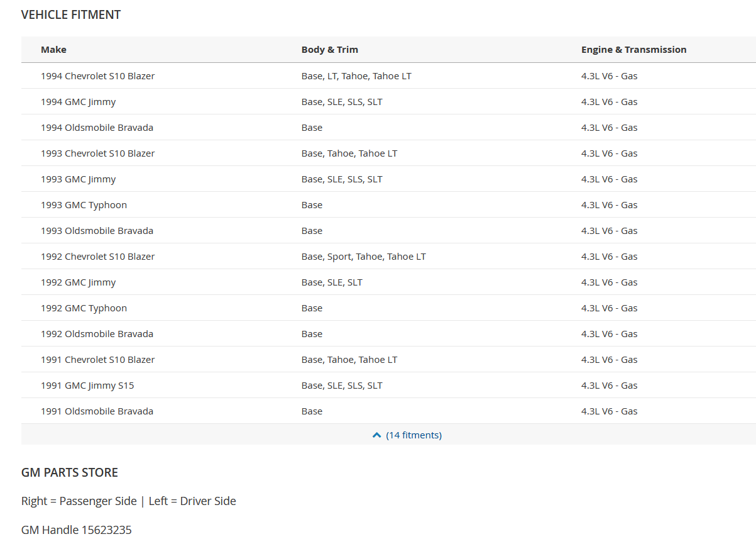The image size is (756, 539).
Task: Select the 1994 Chevrolet S10 Blazer row
Action: click(x=388, y=76)
